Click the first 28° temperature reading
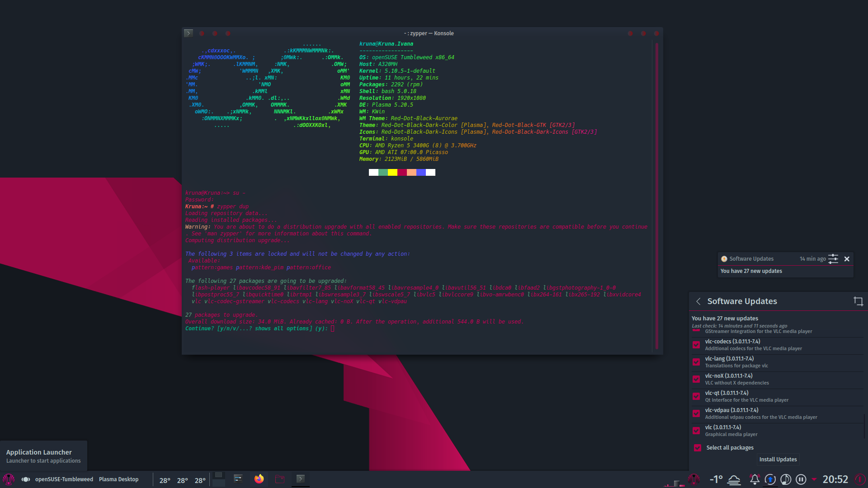The height and width of the screenshot is (488, 868). 165,480
